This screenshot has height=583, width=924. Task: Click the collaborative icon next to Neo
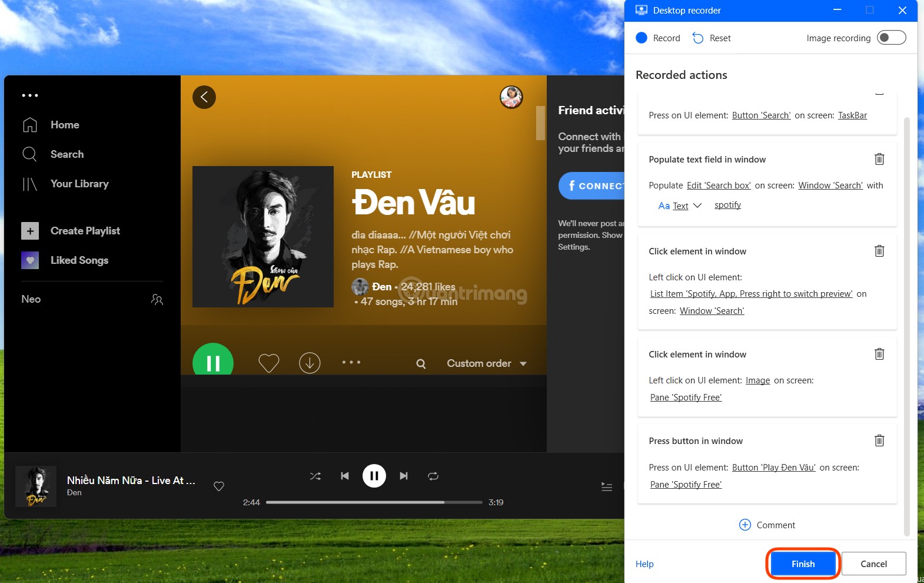[157, 299]
